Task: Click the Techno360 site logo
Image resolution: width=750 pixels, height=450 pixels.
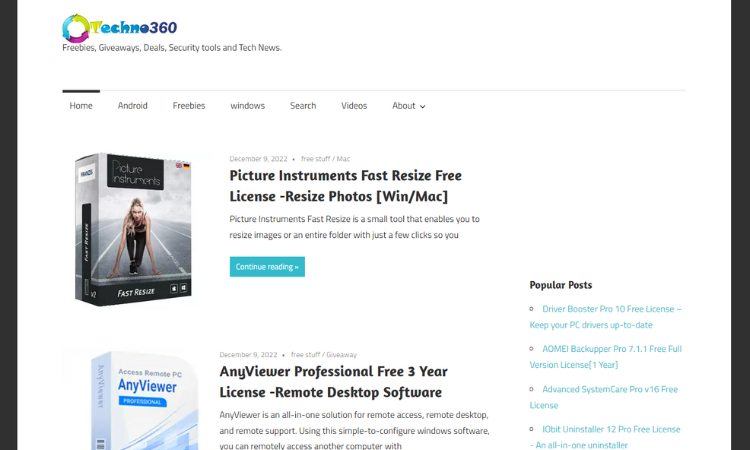Action: (x=120, y=28)
